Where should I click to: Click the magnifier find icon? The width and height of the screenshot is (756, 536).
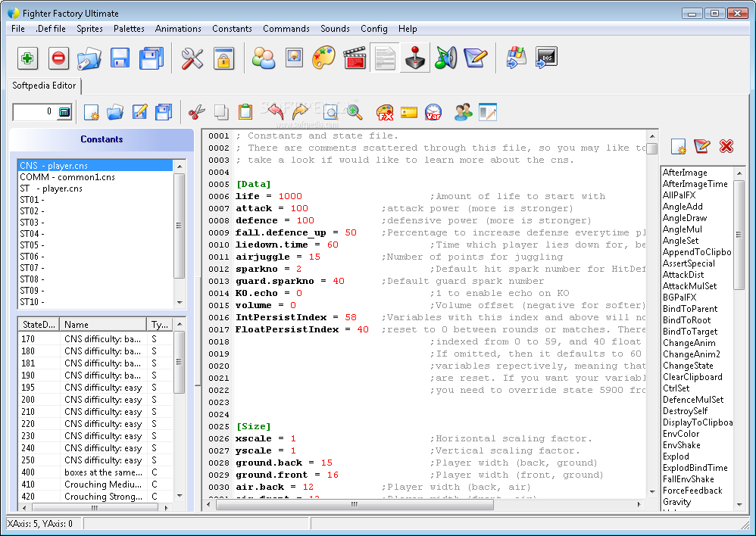click(x=331, y=112)
